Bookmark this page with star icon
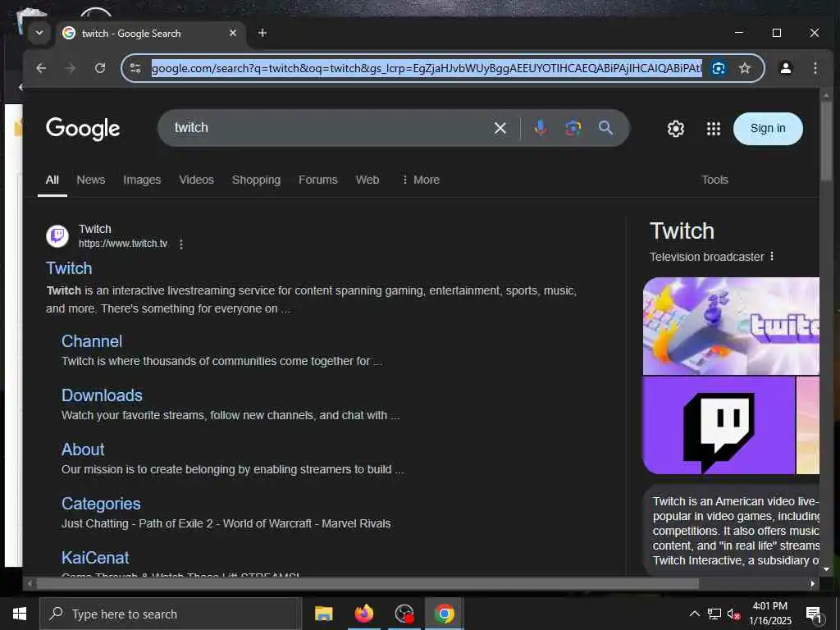Viewport: 840px width, 630px height. point(745,68)
